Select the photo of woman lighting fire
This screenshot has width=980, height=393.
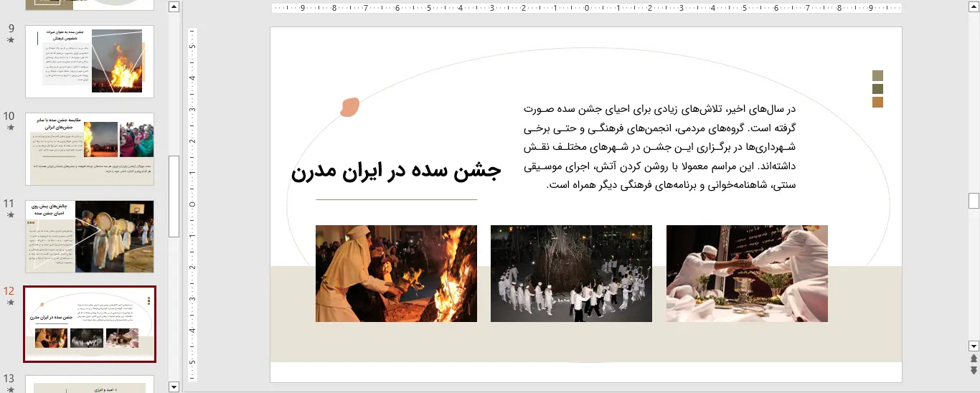pyautogui.click(x=396, y=273)
